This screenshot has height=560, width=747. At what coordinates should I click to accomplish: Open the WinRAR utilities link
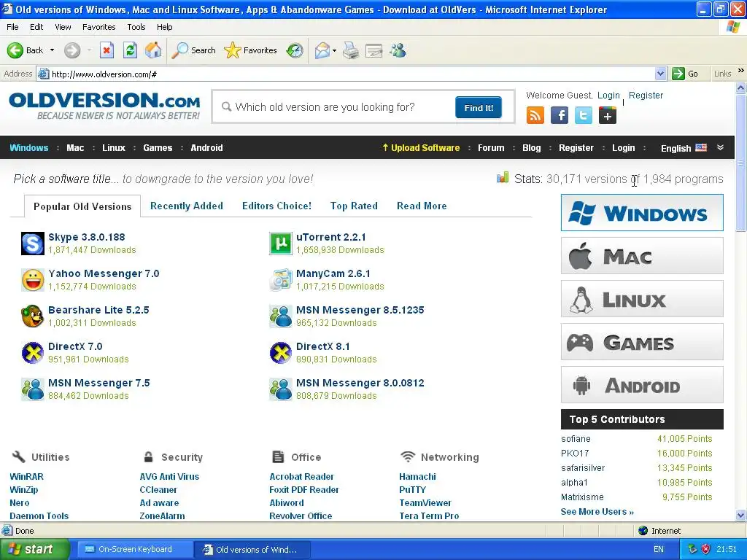point(27,476)
